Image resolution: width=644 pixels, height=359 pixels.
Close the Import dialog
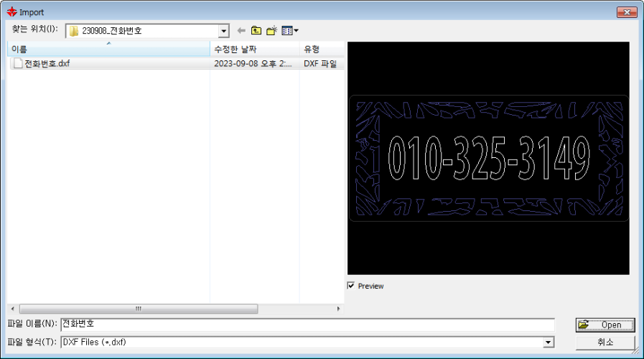pyautogui.click(x=627, y=12)
